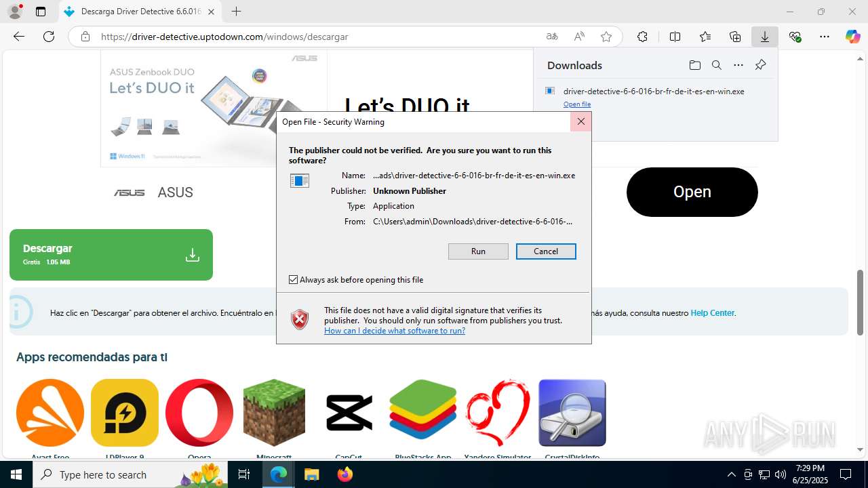Cancel the Open File security warning
Viewport: 868px width, 488px height.
(546, 251)
